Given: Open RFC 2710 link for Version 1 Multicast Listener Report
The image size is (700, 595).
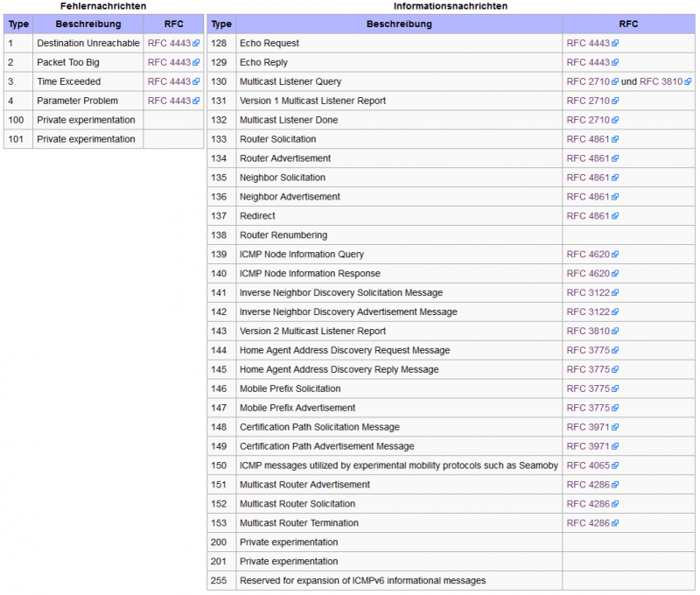Looking at the screenshot, I should (x=592, y=101).
